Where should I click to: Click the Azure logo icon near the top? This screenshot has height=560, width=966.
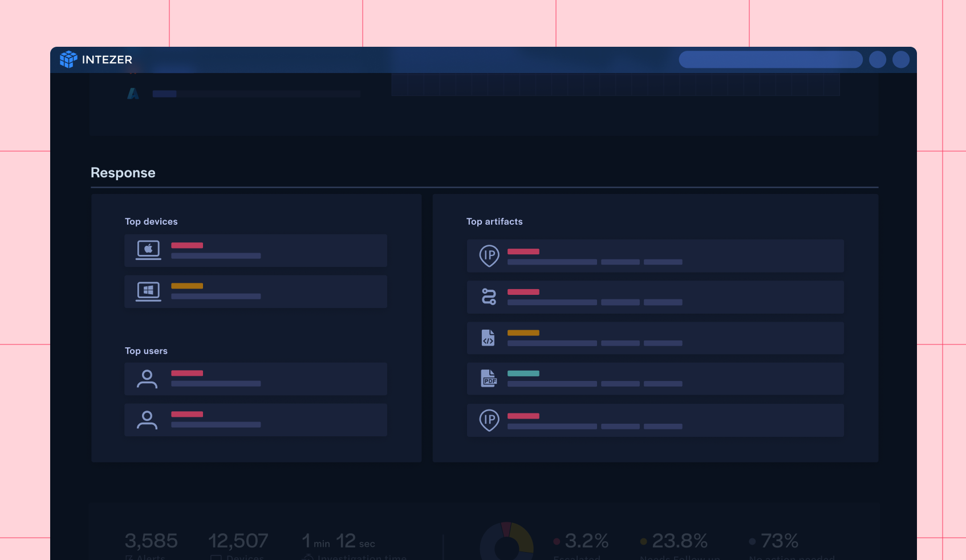point(133,94)
